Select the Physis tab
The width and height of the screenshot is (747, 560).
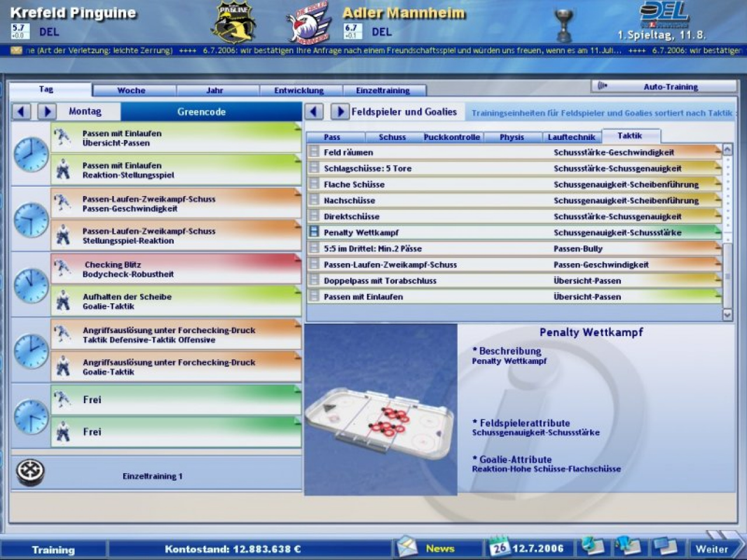pyautogui.click(x=512, y=137)
